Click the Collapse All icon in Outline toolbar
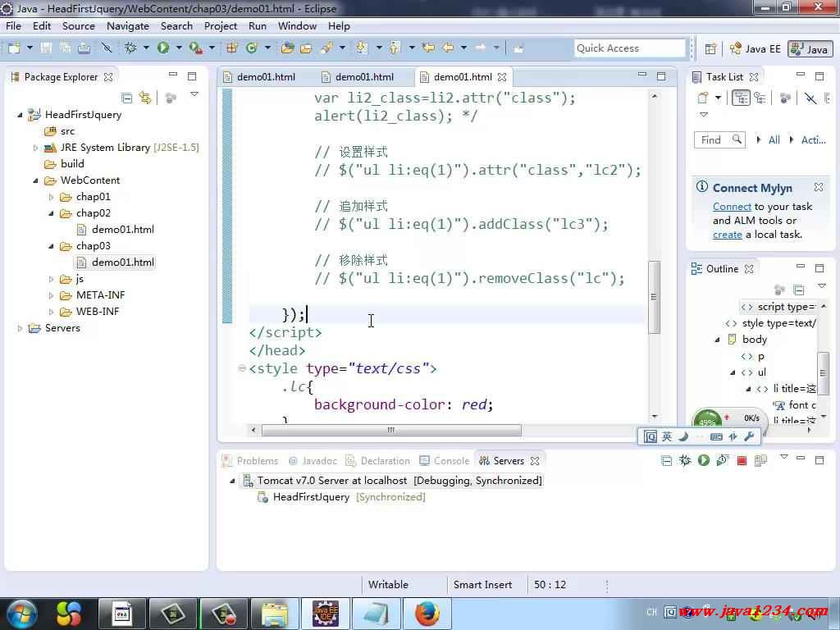 tap(799, 290)
